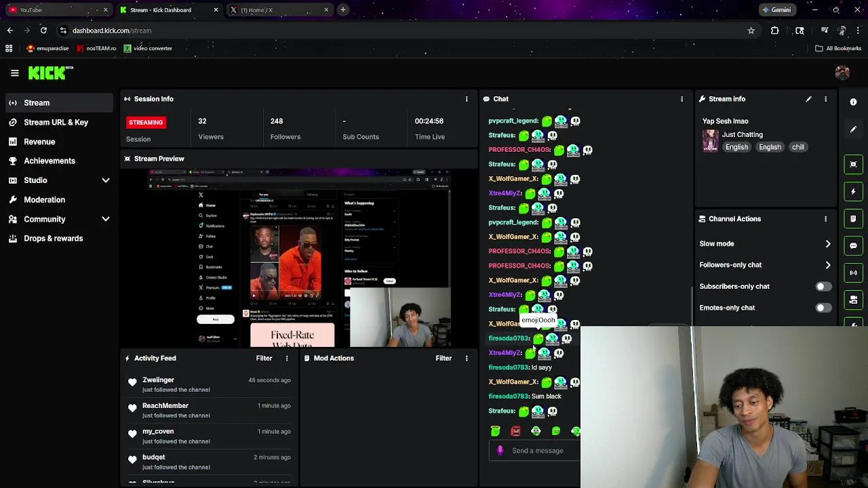Close the Kick Dashboard browser tab

(216, 10)
